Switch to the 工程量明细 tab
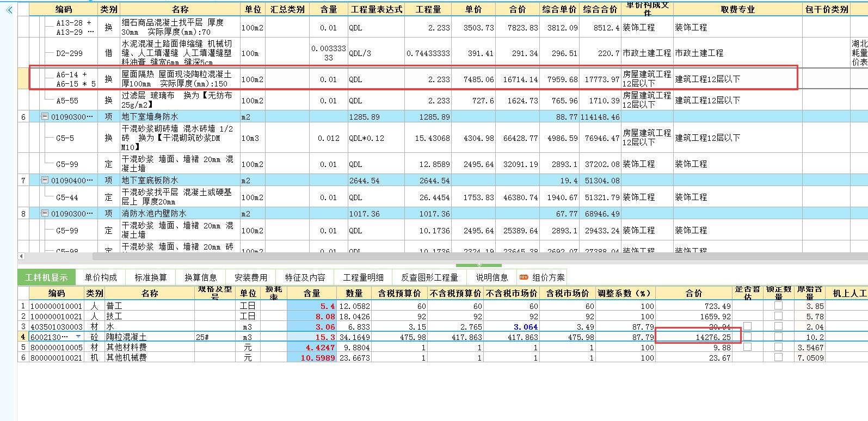This screenshot has width=868, height=421. [363, 277]
